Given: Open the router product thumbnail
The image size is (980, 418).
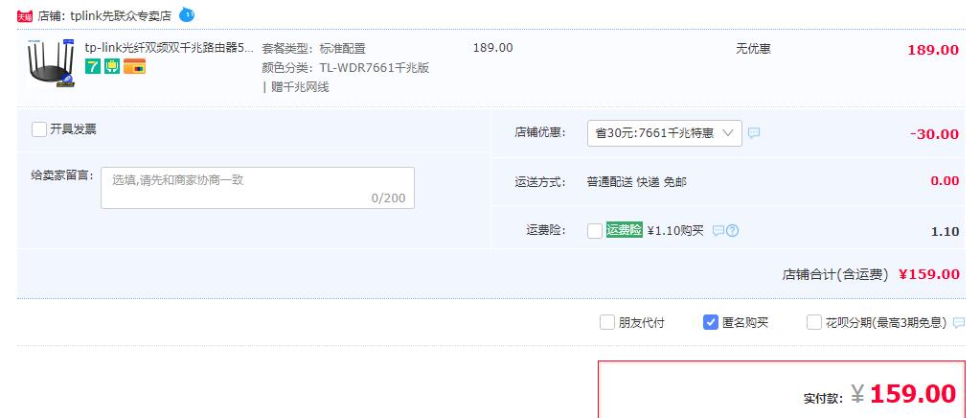Looking at the screenshot, I should pyautogui.click(x=51, y=63).
